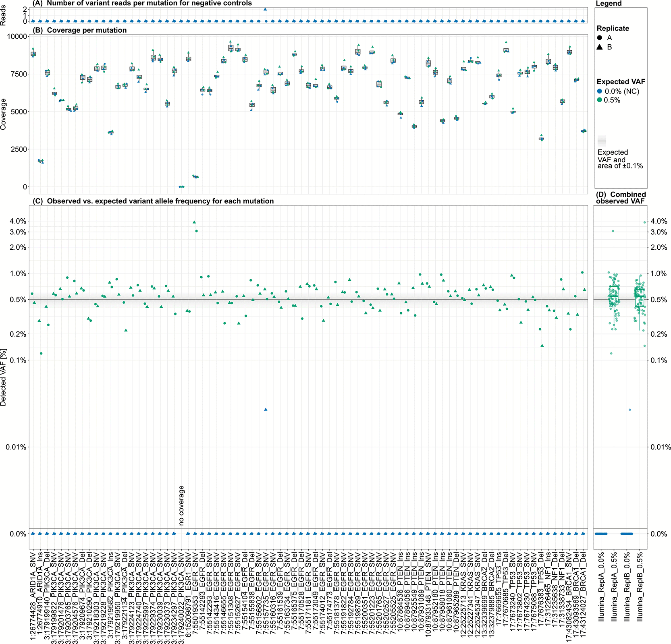Click the 'Legend' heading
The height and width of the screenshot is (644, 671).
(x=609, y=4)
